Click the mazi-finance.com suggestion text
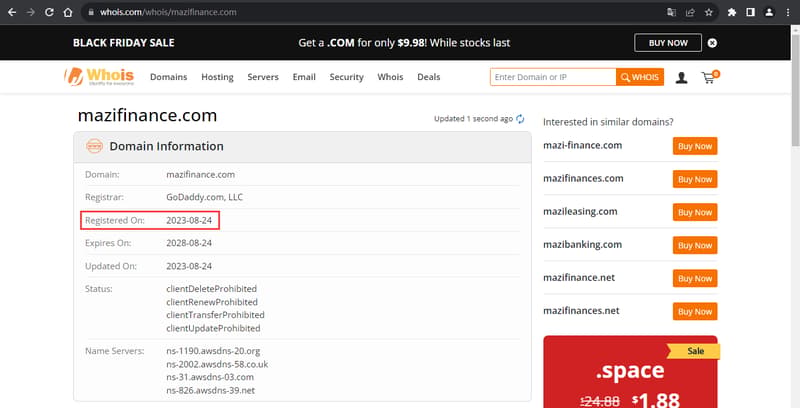 (x=583, y=145)
